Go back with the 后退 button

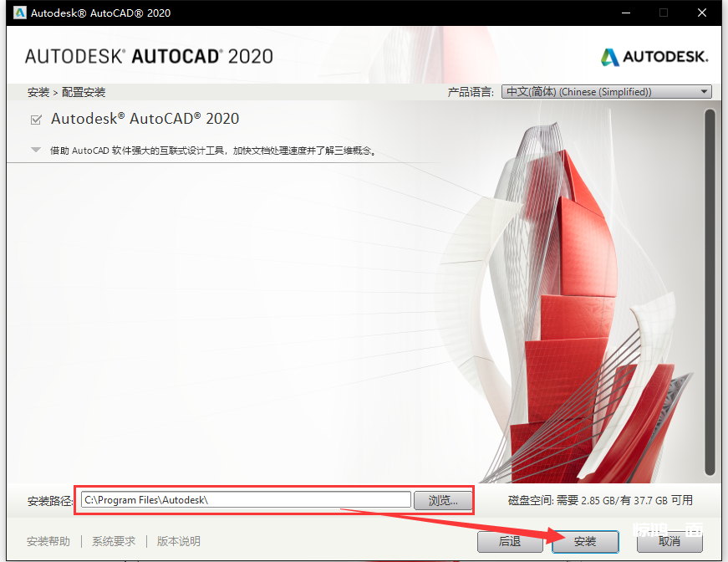click(x=510, y=541)
